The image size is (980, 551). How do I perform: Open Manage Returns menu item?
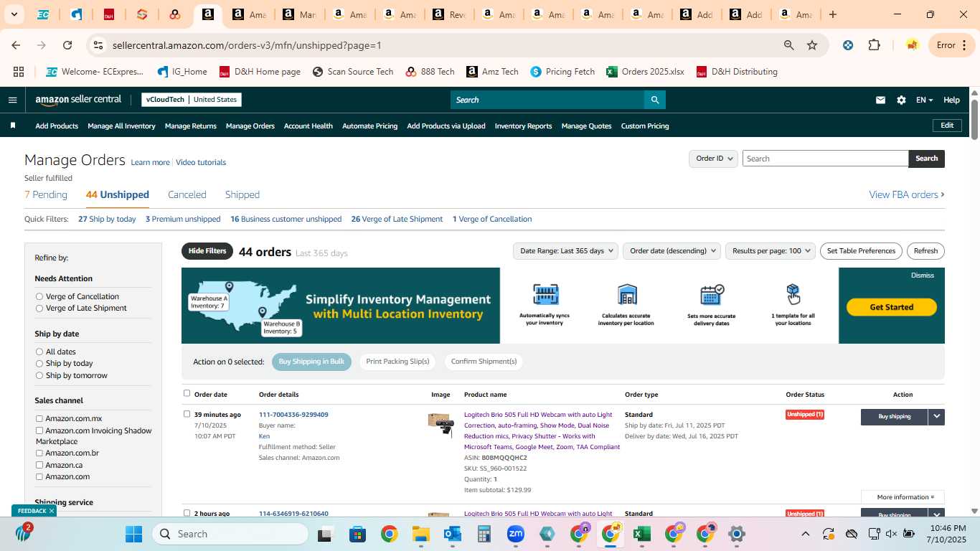click(x=191, y=126)
